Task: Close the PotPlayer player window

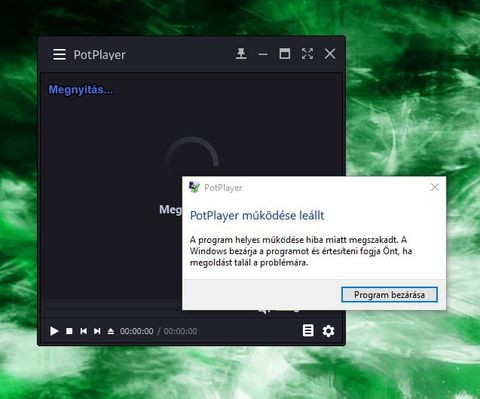Action: click(330, 54)
